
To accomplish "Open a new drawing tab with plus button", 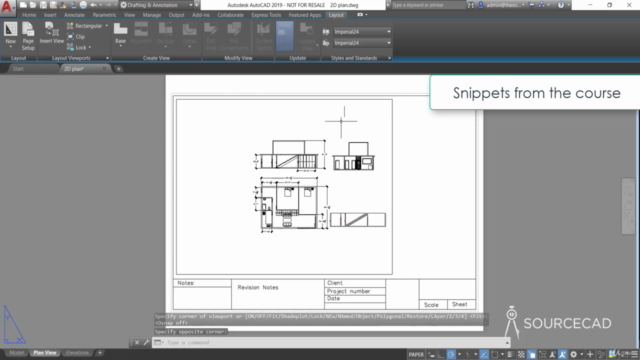I will [119, 69].
